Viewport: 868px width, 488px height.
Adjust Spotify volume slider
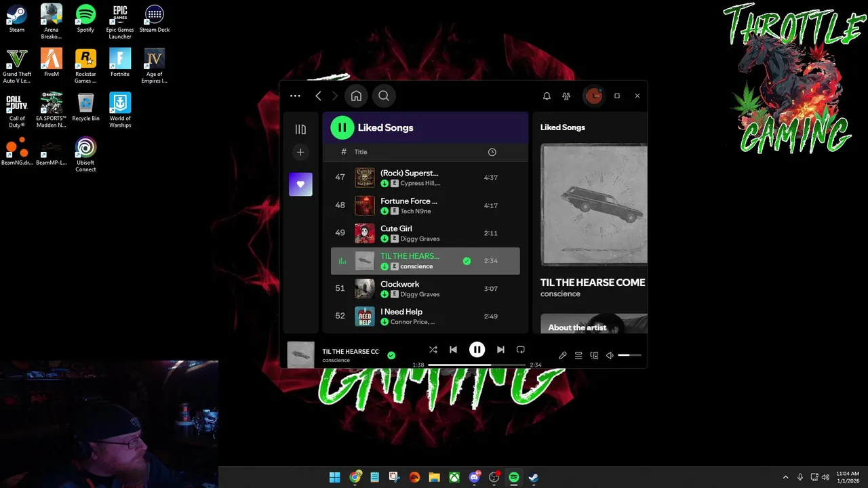tap(629, 355)
